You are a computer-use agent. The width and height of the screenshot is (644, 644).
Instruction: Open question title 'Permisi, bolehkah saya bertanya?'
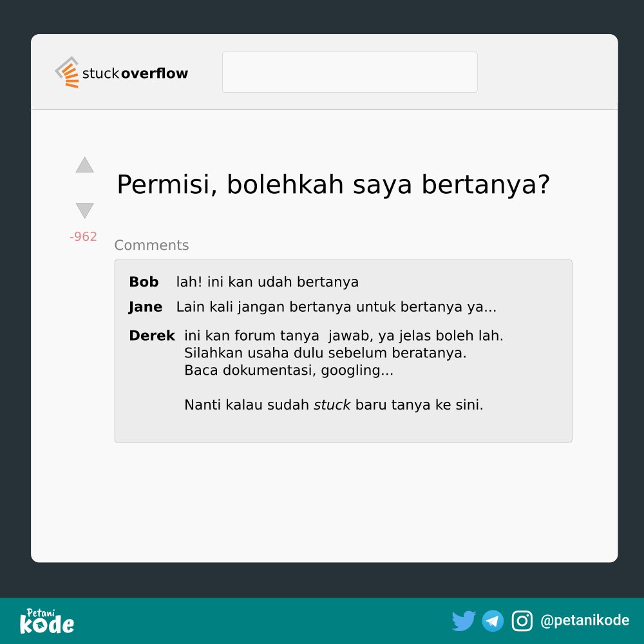(333, 184)
